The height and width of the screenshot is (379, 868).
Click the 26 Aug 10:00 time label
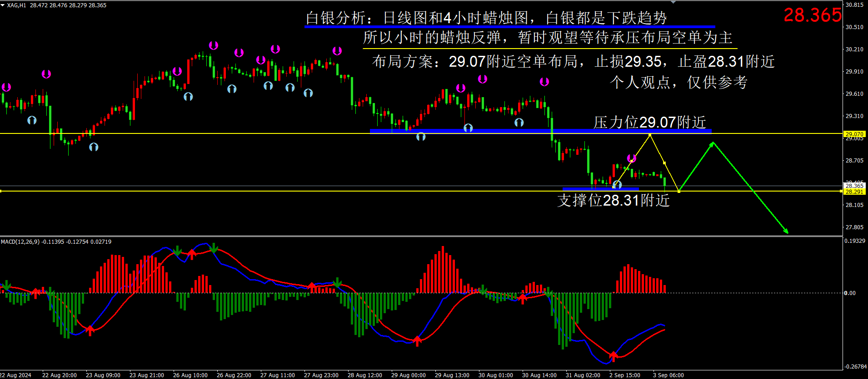190,375
